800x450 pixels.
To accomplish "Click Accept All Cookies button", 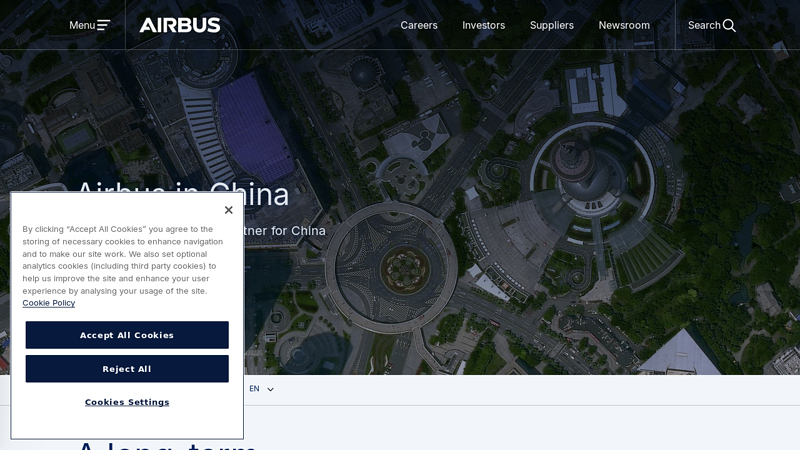I will click(x=127, y=335).
